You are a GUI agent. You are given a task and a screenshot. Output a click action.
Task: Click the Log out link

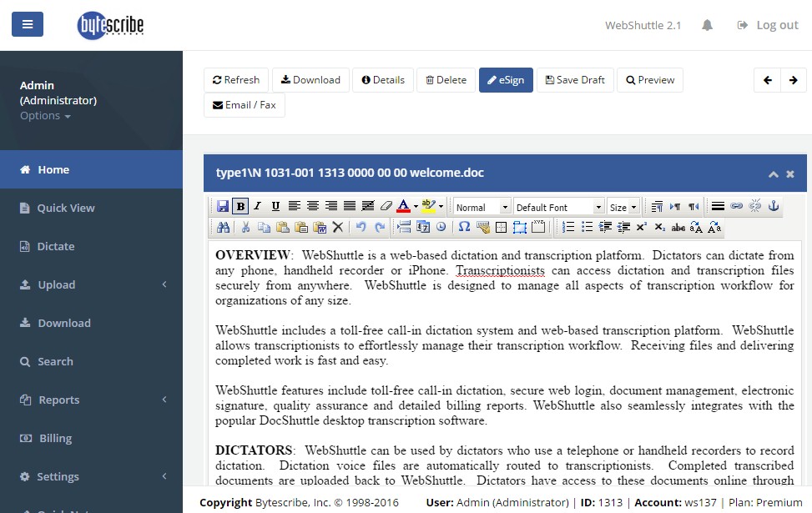click(x=769, y=25)
